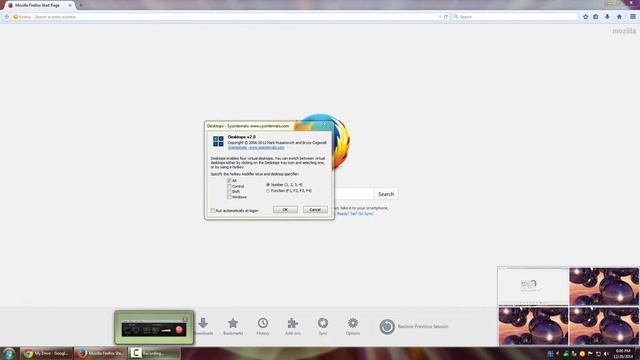Click Mozilla Firefox taskbar button
This screenshot has height=360, width=640.
pos(100,353)
